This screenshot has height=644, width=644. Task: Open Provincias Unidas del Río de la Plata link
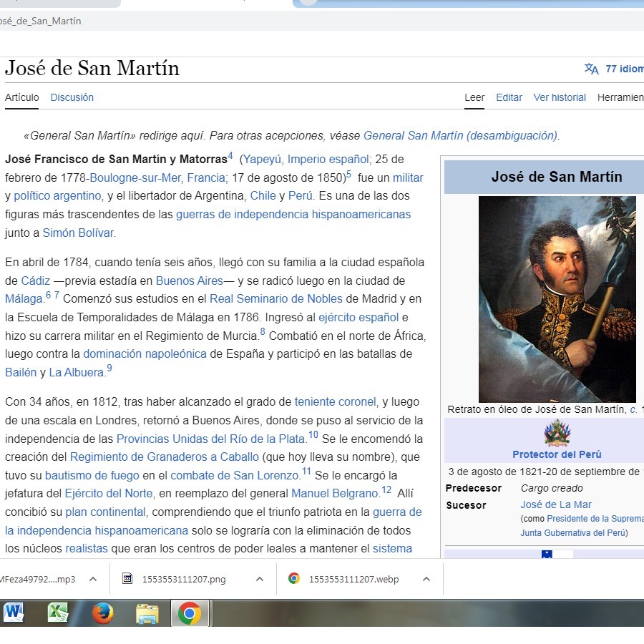(211, 439)
